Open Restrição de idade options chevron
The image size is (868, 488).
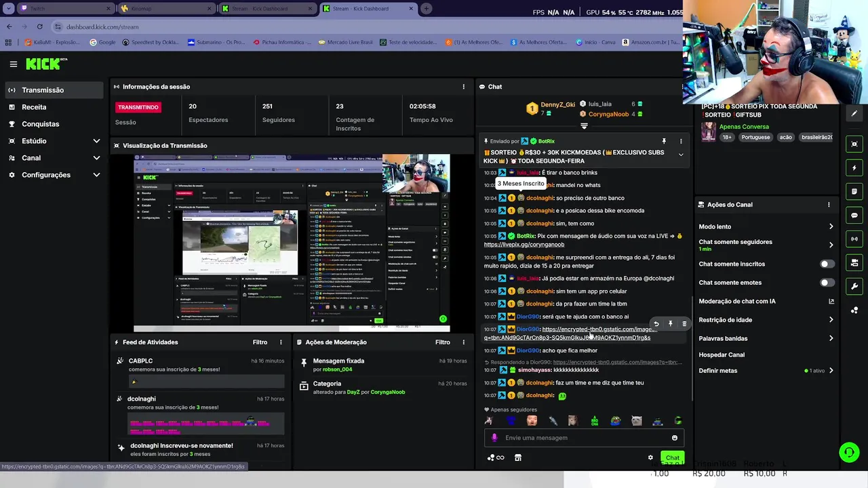(831, 320)
